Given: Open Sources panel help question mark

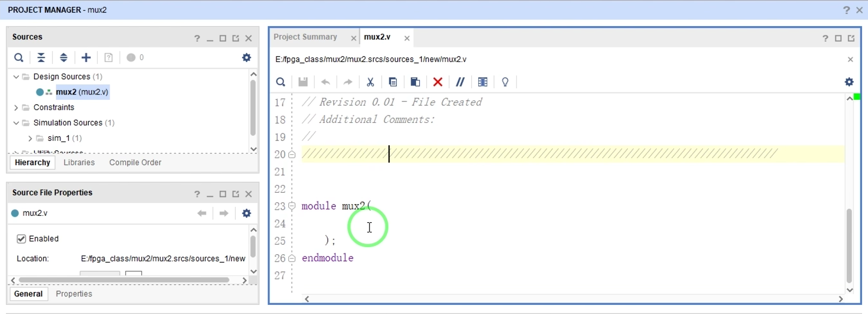Looking at the screenshot, I should [x=197, y=38].
